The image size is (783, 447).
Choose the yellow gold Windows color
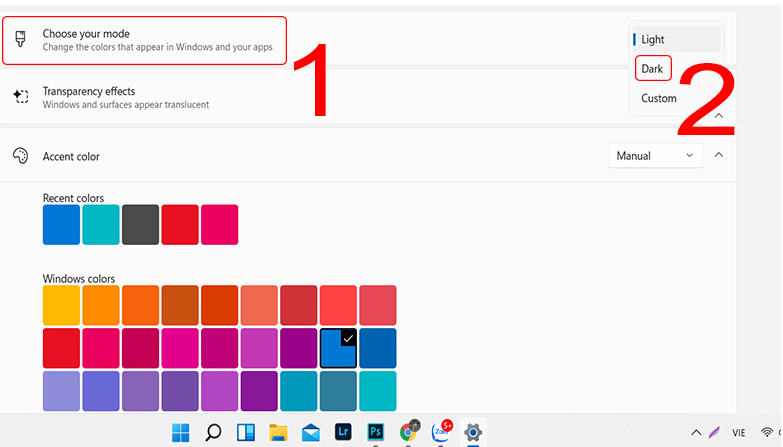coord(61,305)
